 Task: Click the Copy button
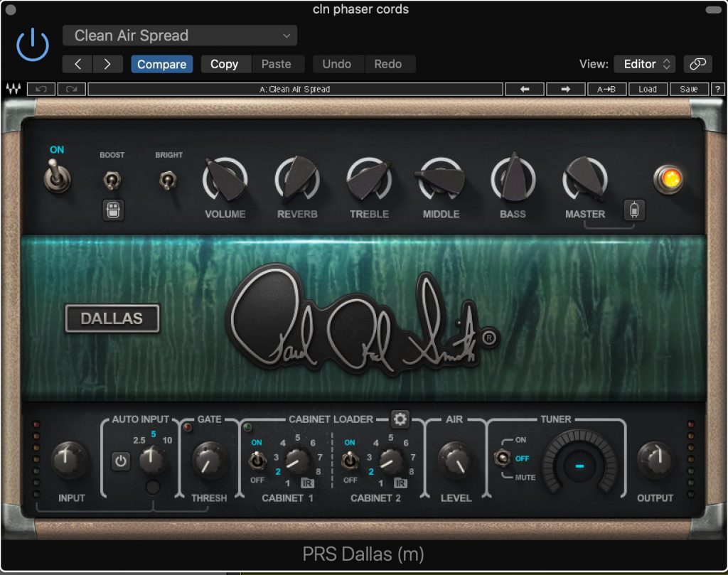click(226, 64)
